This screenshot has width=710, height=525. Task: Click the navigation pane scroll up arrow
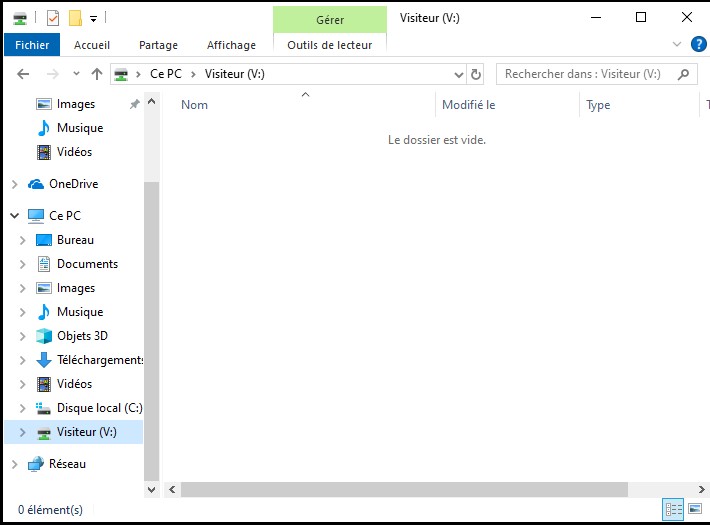pyautogui.click(x=152, y=101)
